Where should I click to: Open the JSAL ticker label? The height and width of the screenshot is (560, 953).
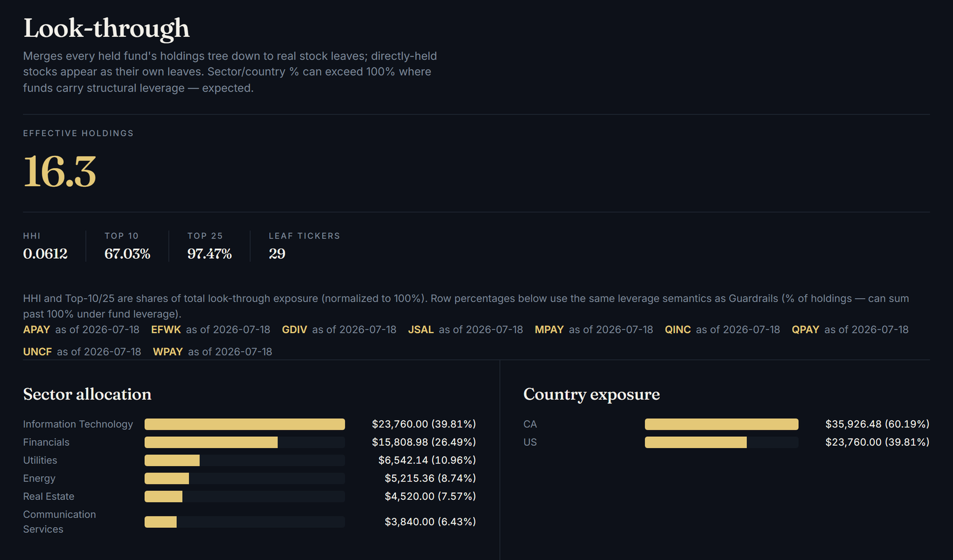coord(421,330)
